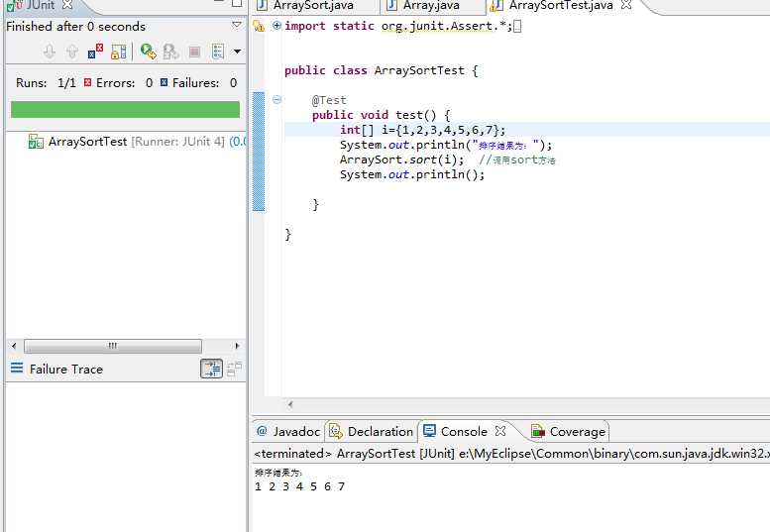The width and height of the screenshot is (770, 532).
Task: Click the Javadoc @ icon
Action: coord(262,431)
